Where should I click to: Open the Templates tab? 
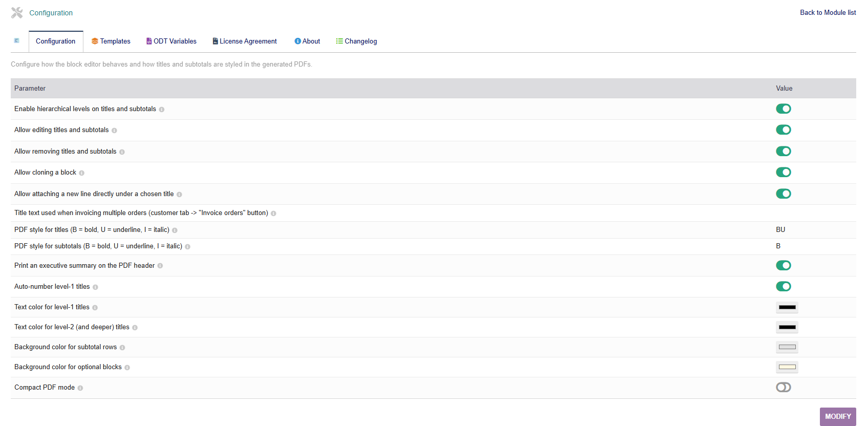point(111,41)
